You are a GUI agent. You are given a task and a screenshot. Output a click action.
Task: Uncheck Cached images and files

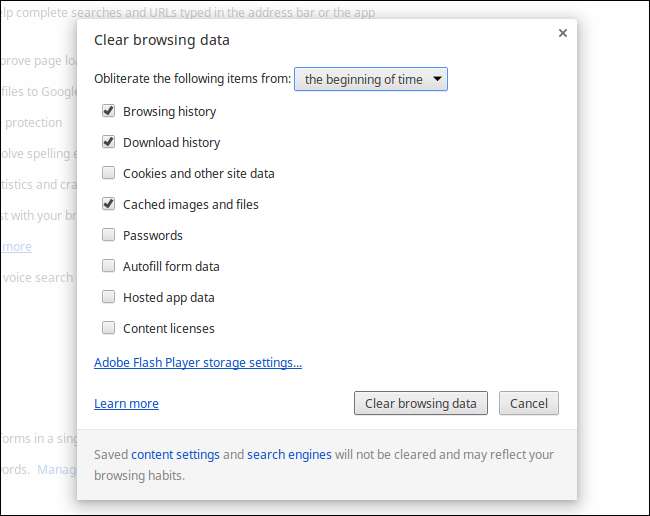pos(108,204)
